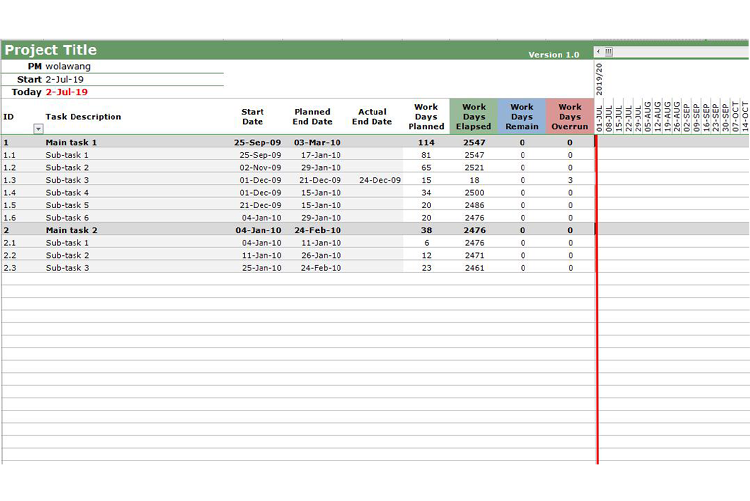750x501 pixels.
Task: Click the Actual End Date 24-Dec-09 cell
Action: click(379, 180)
